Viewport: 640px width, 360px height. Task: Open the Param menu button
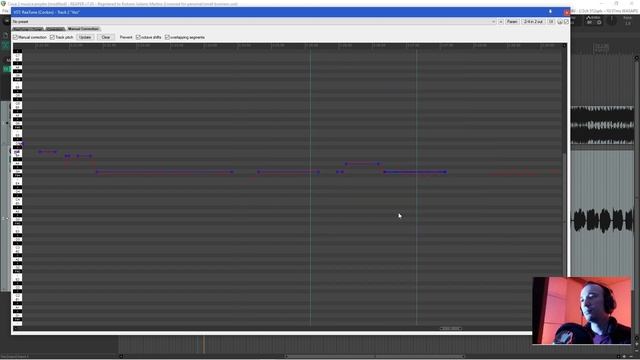point(512,21)
